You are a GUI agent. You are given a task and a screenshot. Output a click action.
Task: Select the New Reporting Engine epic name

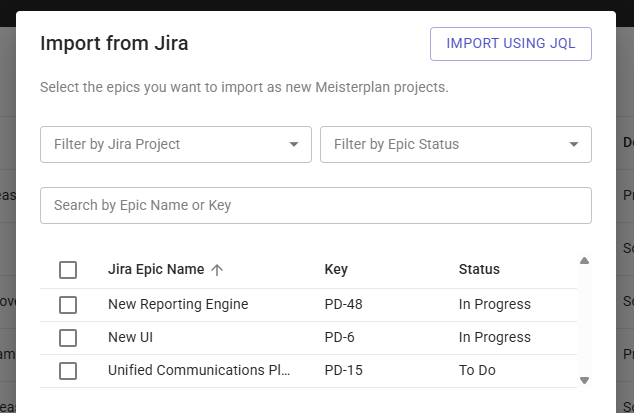[x=178, y=304]
